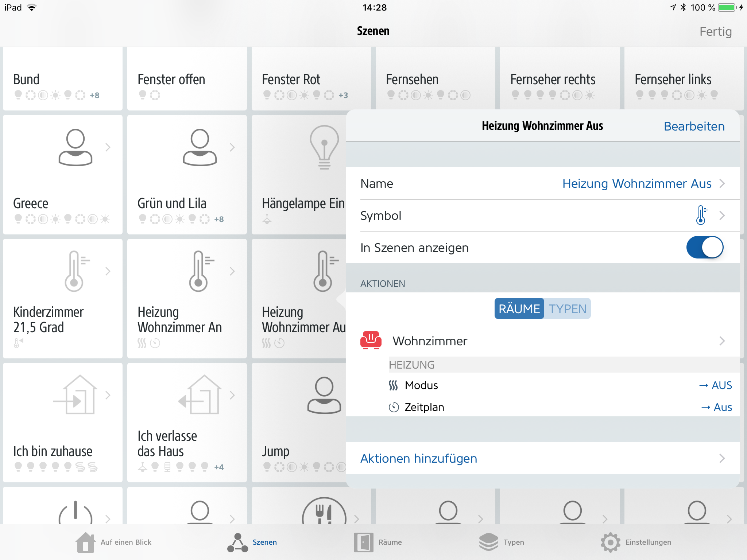Tap the red sofa Wohnzimmer room icon
The image size is (747, 560).
(371, 341)
